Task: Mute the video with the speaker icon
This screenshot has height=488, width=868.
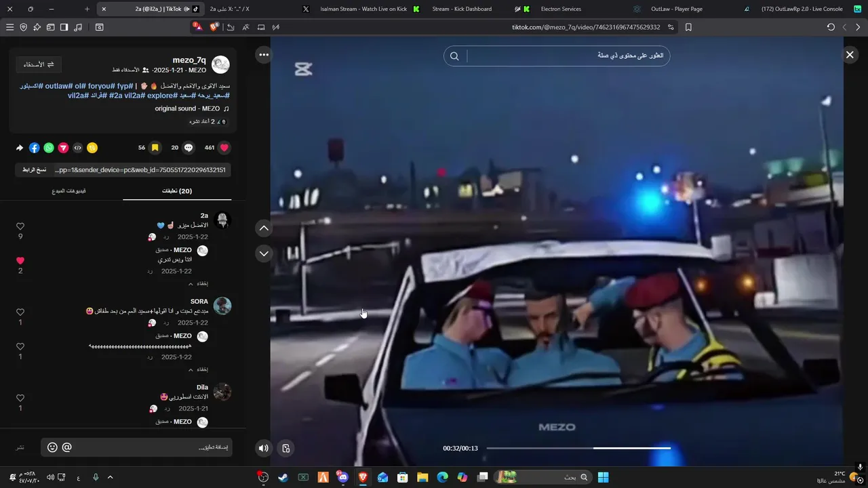Action: point(264,448)
